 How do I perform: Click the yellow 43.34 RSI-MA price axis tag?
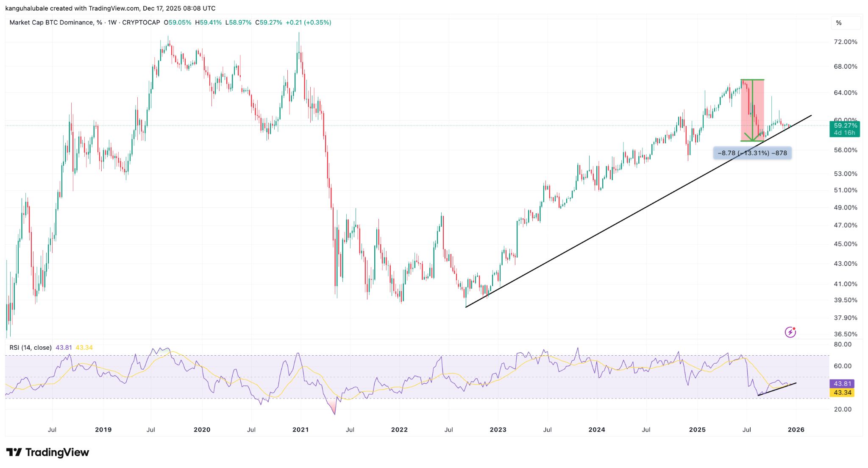(x=842, y=393)
